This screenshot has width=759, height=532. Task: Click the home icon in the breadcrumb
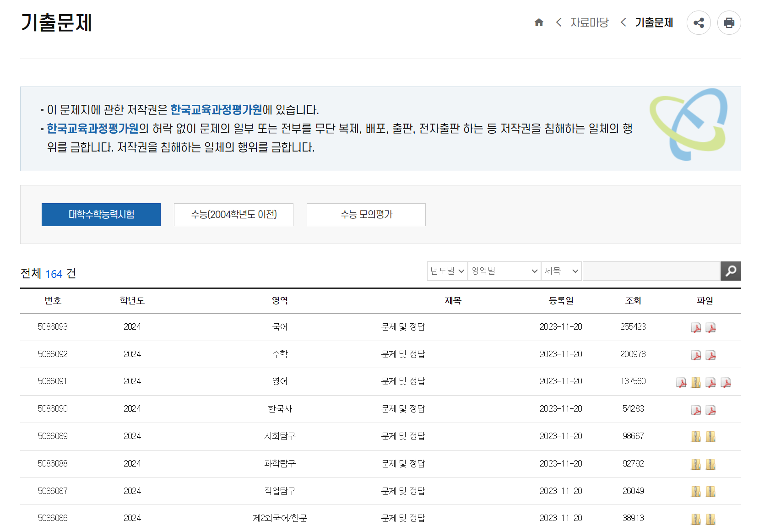[x=539, y=22]
